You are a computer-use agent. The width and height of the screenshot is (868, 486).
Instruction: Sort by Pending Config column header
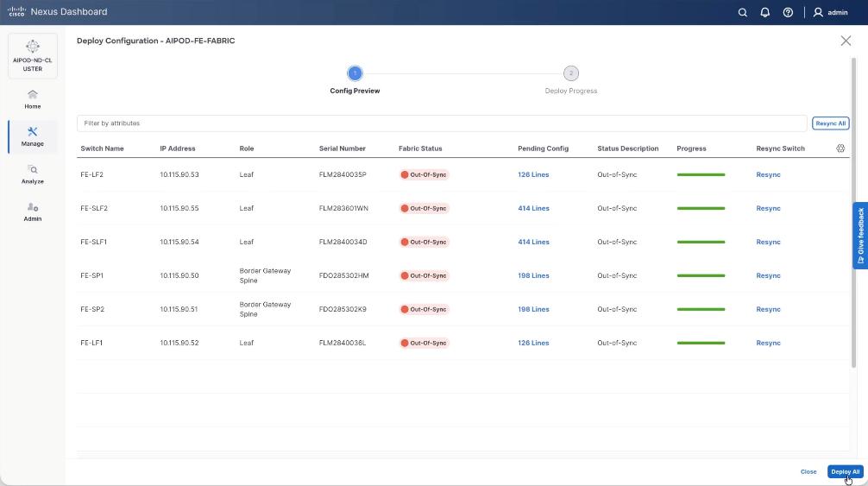(x=543, y=148)
